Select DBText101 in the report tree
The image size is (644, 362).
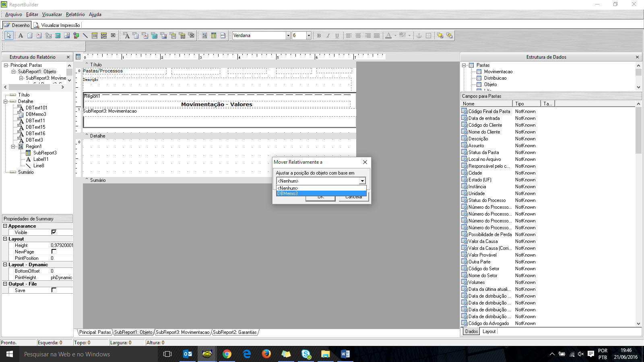click(36, 108)
